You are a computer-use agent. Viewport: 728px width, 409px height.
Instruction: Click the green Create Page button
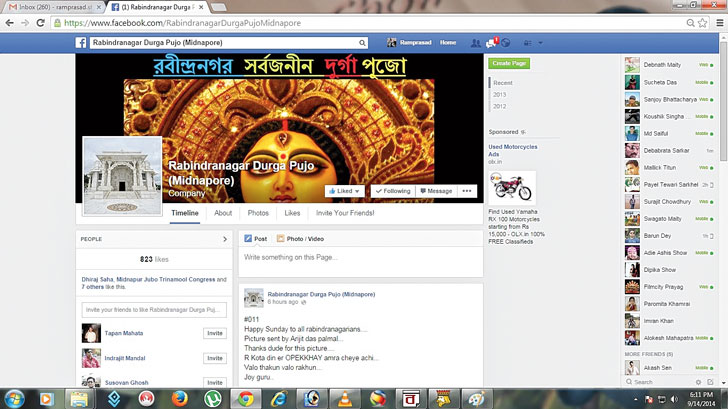pos(508,63)
